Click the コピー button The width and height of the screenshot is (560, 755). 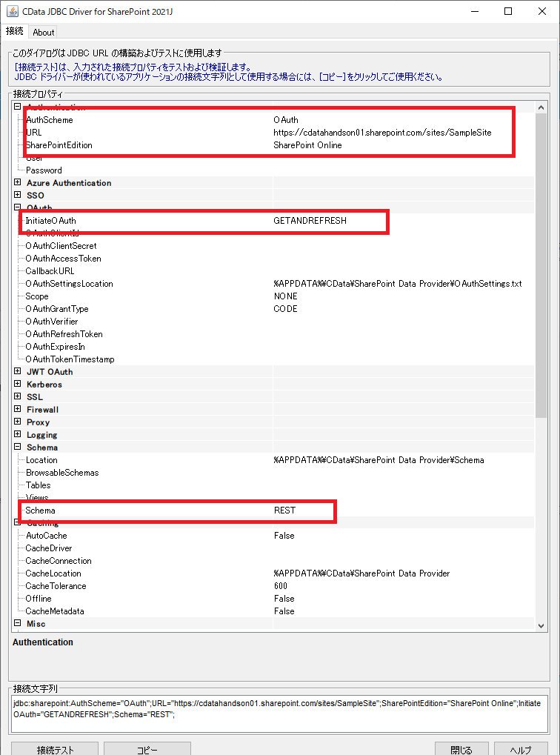(x=147, y=749)
